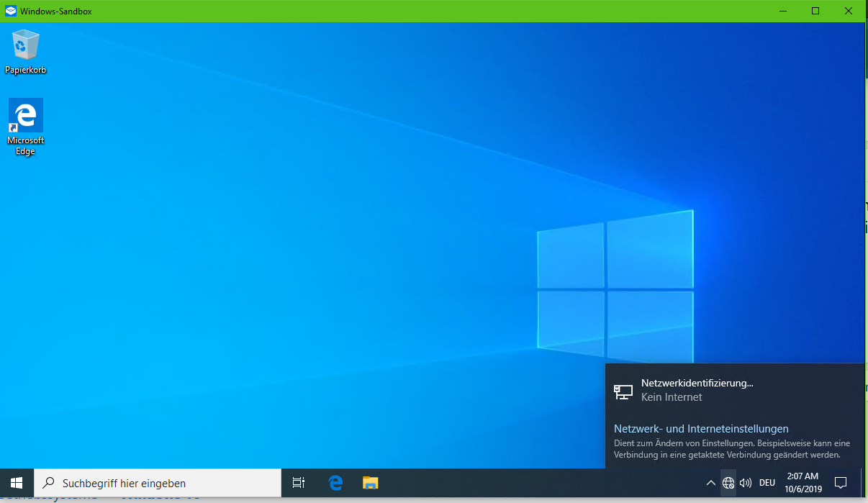Launch Edge from the taskbar

(335, 483)
